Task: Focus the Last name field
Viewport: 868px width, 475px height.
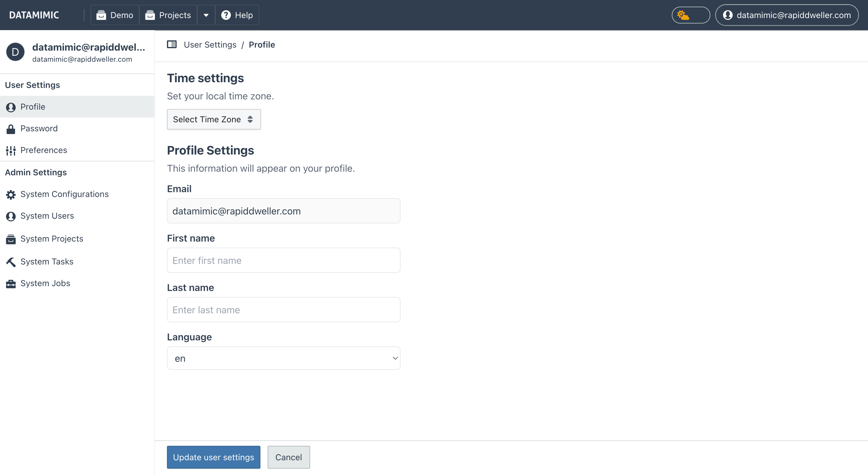Action: (x=283, y=309)
